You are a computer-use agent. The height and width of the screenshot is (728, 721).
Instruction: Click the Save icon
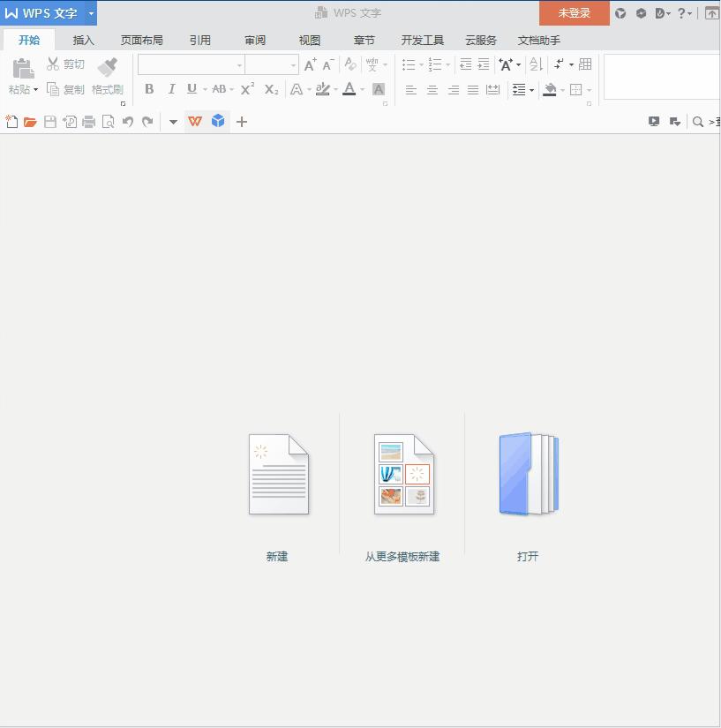pyautogui.click(x=51, y=122)
